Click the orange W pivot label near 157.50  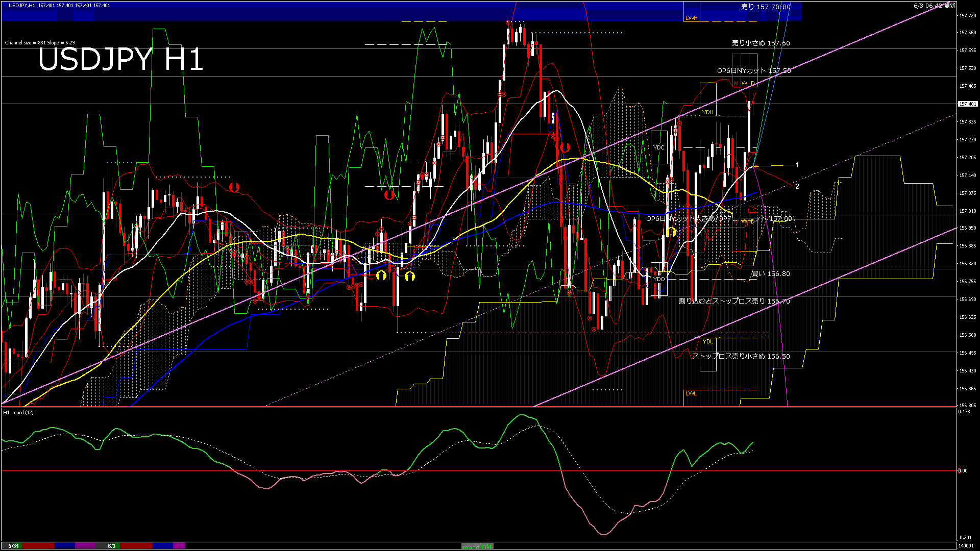pyautogui.click(x=744, y=83)
